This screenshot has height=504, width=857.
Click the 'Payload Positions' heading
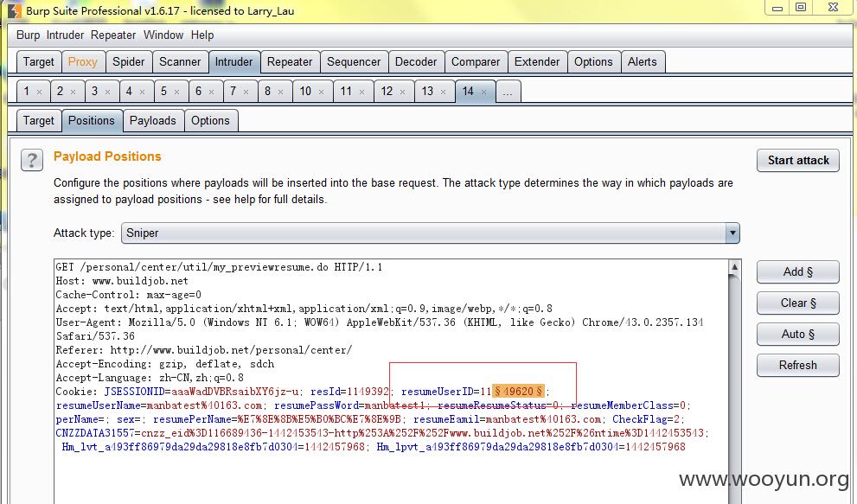click(107, 156)
